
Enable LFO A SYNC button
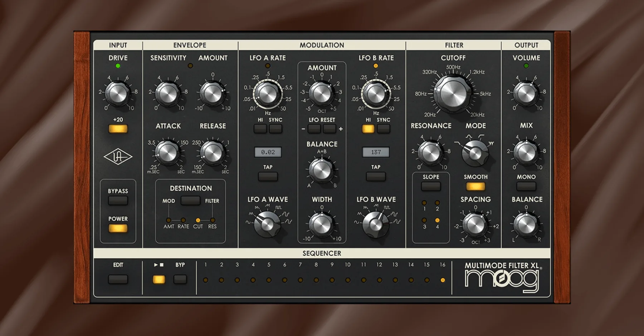click(x=275, y=129)
